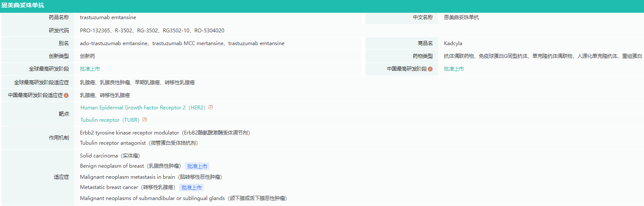Select 乳腺癌、转移性乳腺癌 value in China indication row
The image size is (644, 206).
point(105,95)
